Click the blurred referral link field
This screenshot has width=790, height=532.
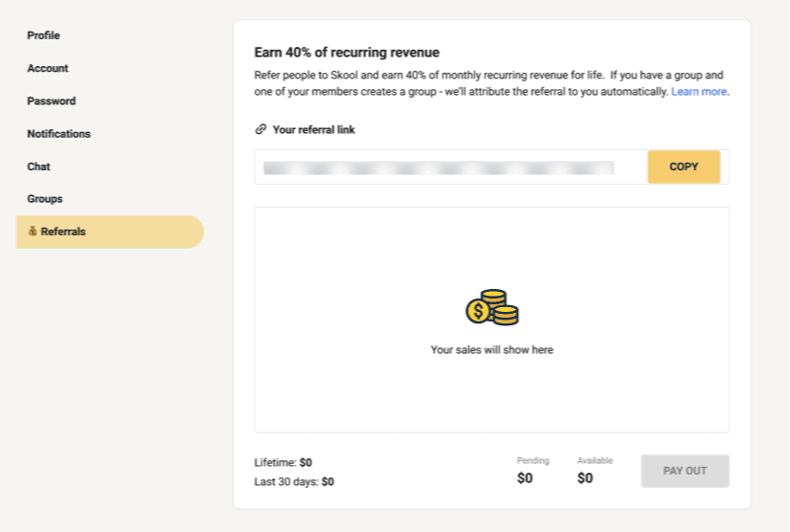(x=439, y=167)
